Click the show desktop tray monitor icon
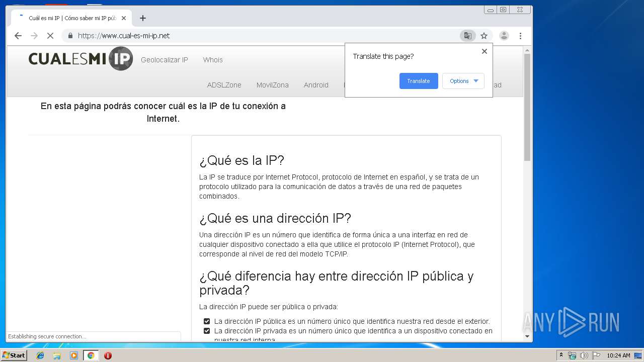The height and width of the screenshot is (362, 644). 638,355
